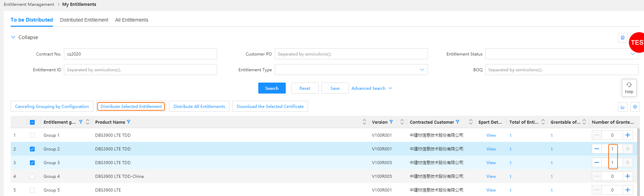Check the Group 1 row checkbox
The width and height of the screenshot is (644, 196).
tap(32, 135)
